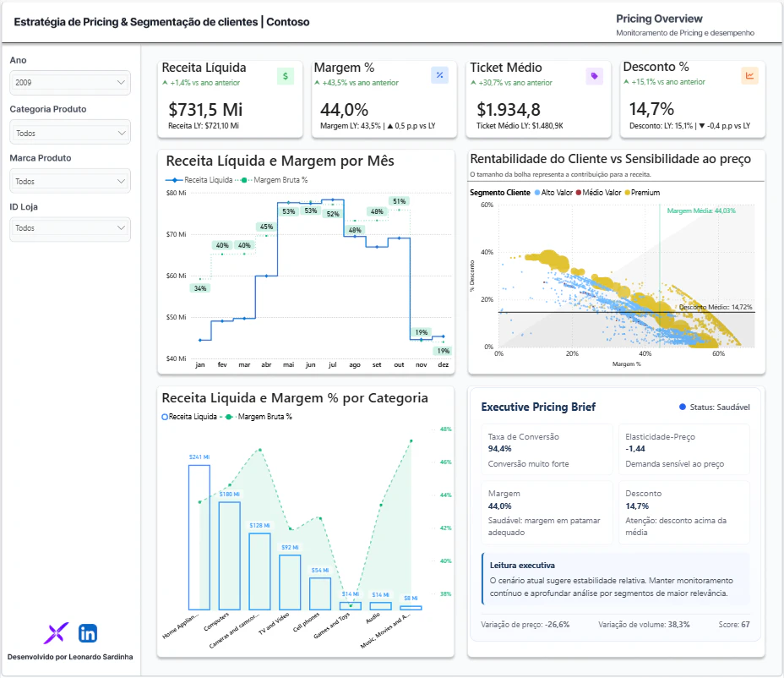Click the Margem Média: 44,03% reference label
Screen dimensions: 784x678
tap(701, 211)
